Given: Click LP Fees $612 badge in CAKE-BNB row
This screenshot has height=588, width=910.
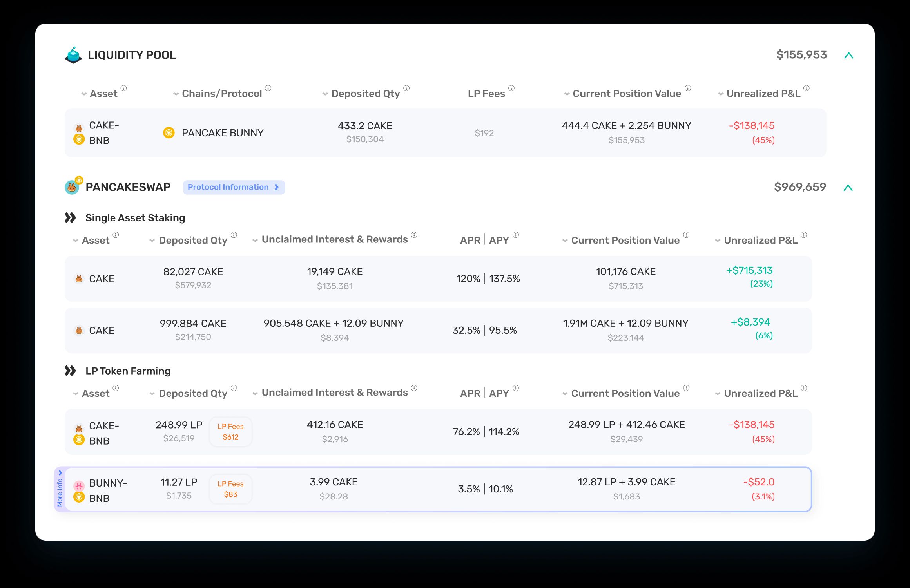Looking at the screenshot, I should pos(230,432).
